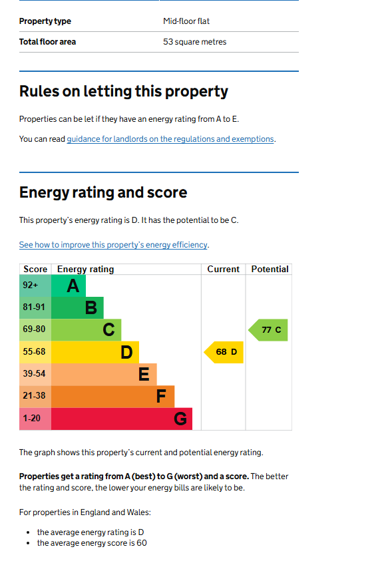392x569 pixels.
Task: Click the current 68 D rating arrow
Action: point(224,352)
